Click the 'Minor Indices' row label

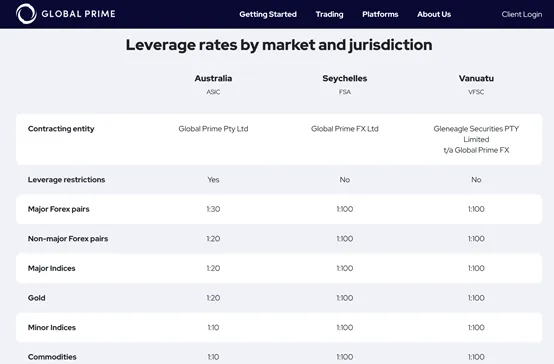[52, 328]
